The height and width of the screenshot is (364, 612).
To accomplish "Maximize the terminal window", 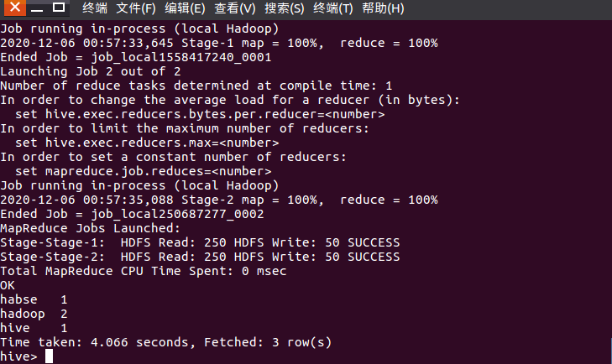I will click(x=59, y=8).
